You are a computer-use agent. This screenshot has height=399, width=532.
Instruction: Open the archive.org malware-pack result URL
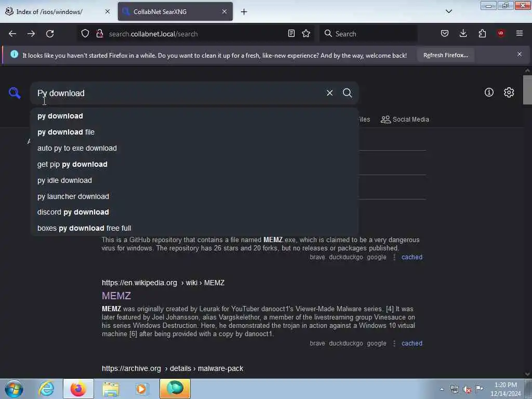click(x=172, y=368)
